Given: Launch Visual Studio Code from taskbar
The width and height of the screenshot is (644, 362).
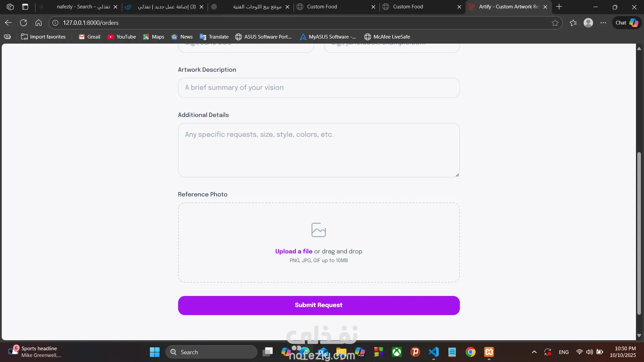Looking at the screenshot, I should (x=433, y=352).
